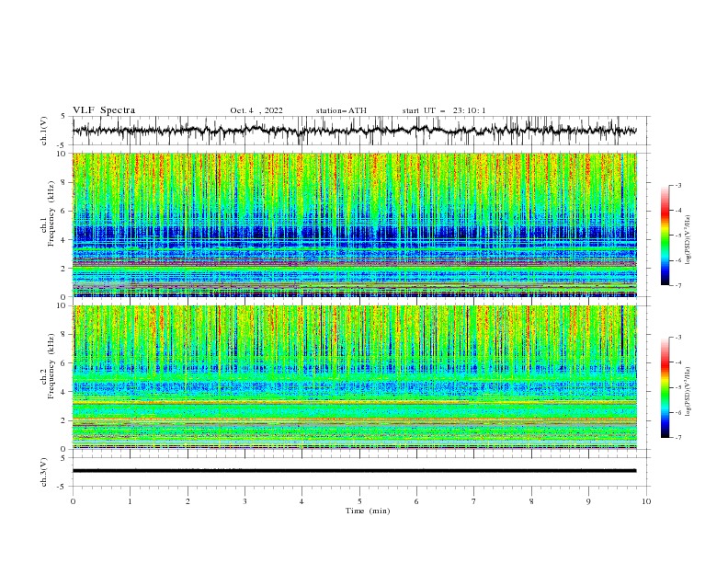Click the 'station=ATH' label
The width and height of the screenshot is (728, 563).
341,110
